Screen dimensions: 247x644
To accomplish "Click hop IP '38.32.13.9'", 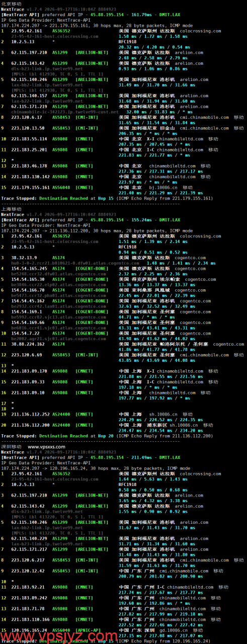I will point(24,258).
